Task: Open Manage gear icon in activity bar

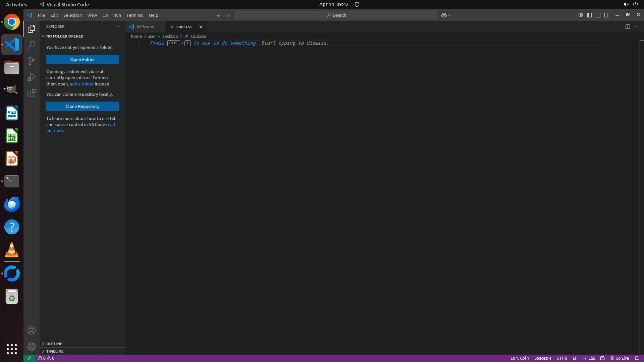Action: (x=32, y=346)
